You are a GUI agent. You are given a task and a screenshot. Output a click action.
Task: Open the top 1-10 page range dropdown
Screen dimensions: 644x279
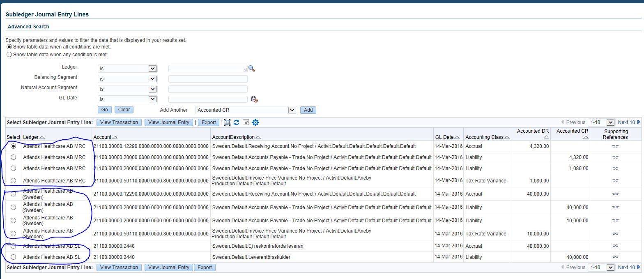pos(601,122)
